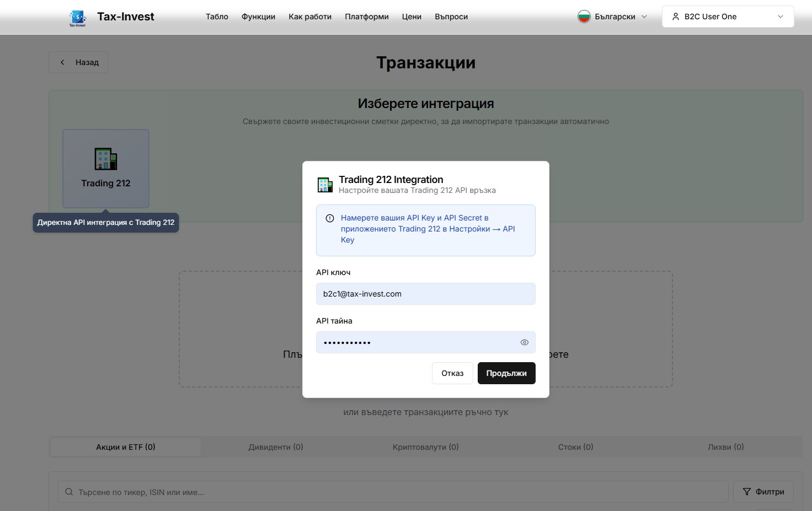
Task: Click the Tax-Invest logo icon
Action: 77,18
